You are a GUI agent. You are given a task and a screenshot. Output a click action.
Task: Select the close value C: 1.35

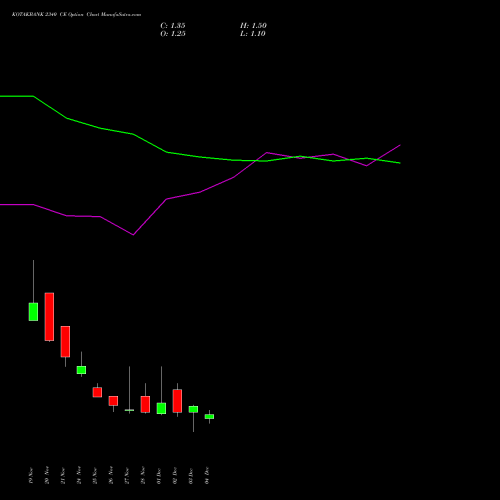(x=173, y=26)
